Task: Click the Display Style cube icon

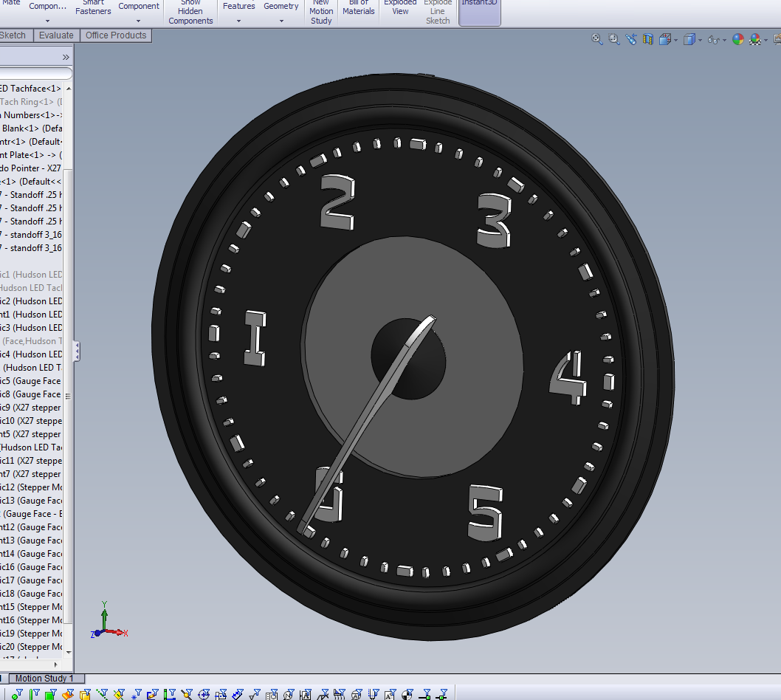Action: (689, 40)
